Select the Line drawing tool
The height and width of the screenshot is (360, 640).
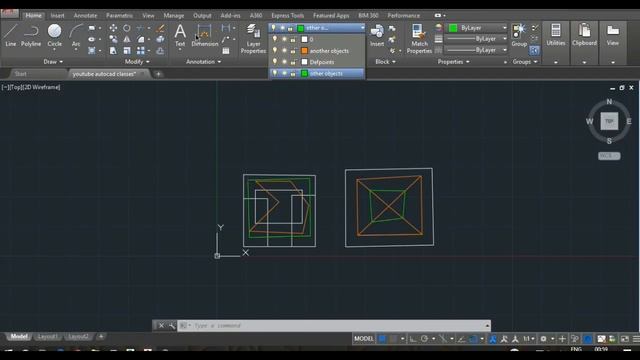coord(11,35)
